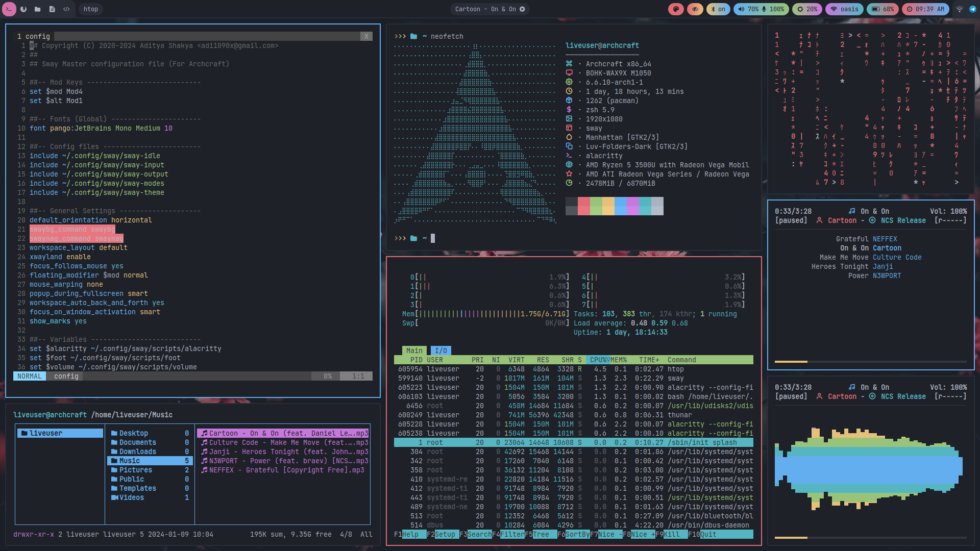Select the Pictures folder in ranger
This screenshot has width=980, height=551.
[x=135, y=470]
